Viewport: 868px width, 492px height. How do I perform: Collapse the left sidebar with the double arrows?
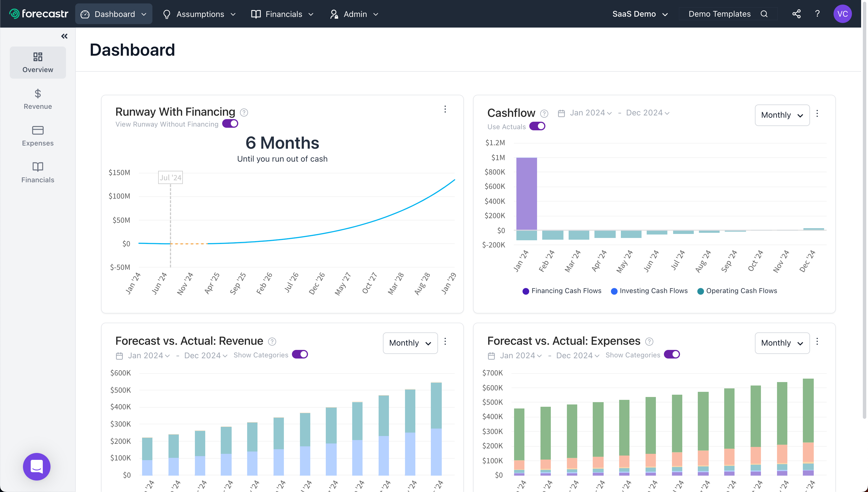coord(64,36)
